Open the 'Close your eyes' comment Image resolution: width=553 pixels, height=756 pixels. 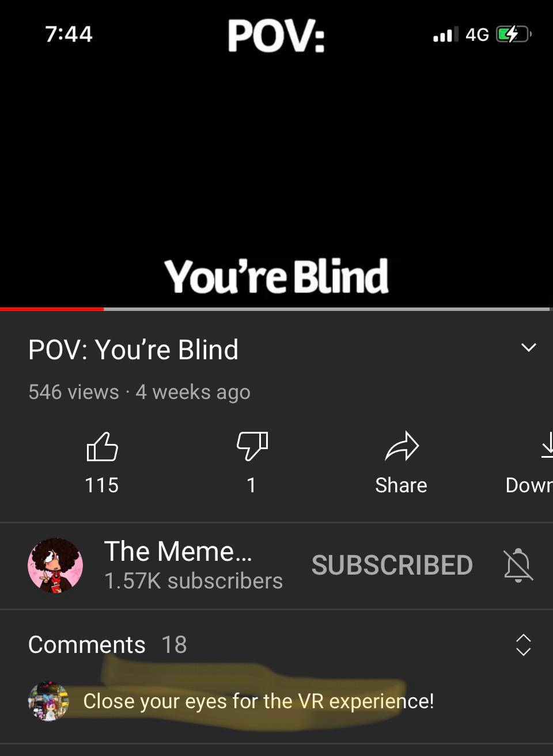tap(259, 701)
